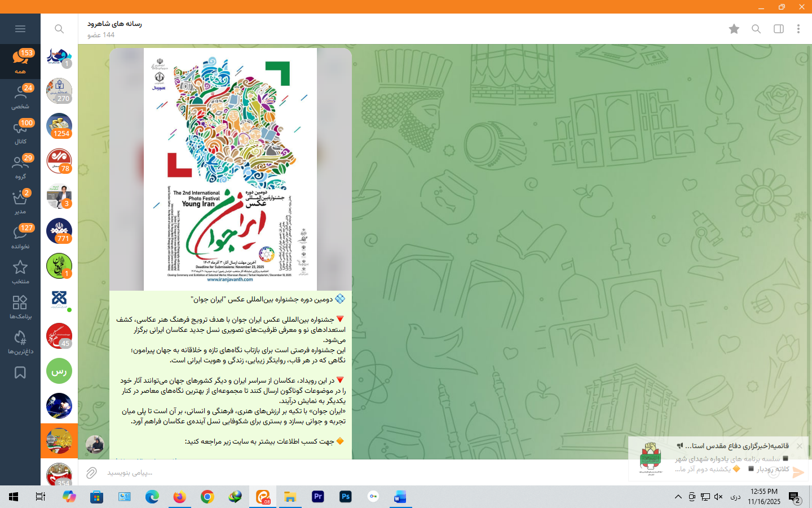The image size is (812, 508).
Task: Click the paperclip attach file icon
Action: coord(91,472)
